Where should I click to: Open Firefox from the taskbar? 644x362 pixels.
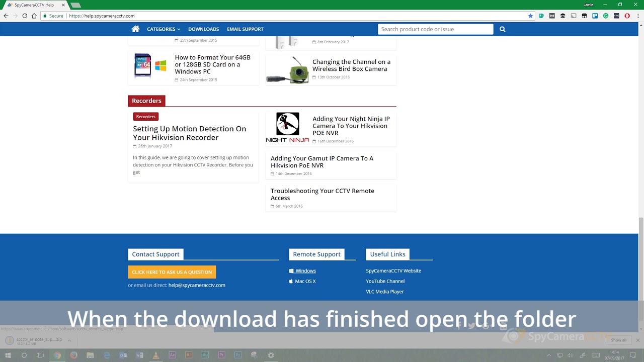73,355
